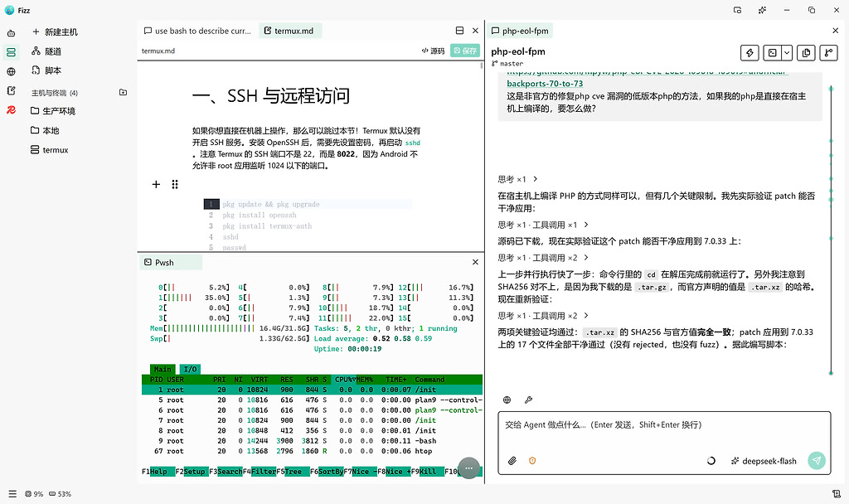Select the htop row for PID 67 htop

pos(312,451)
